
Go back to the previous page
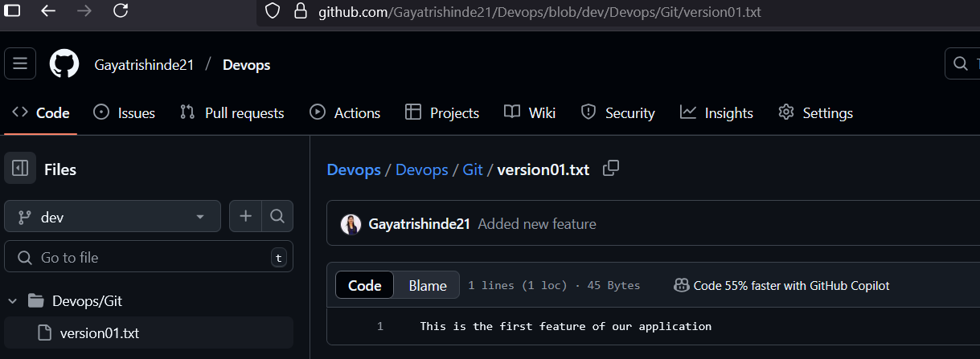pos(48,11)
